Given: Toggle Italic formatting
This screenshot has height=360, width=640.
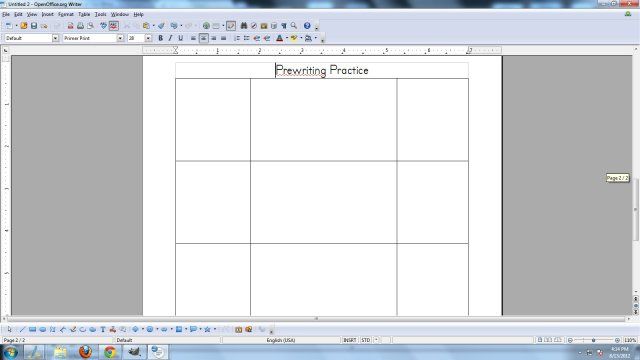Looking at the screenshot, I should 170,38.
